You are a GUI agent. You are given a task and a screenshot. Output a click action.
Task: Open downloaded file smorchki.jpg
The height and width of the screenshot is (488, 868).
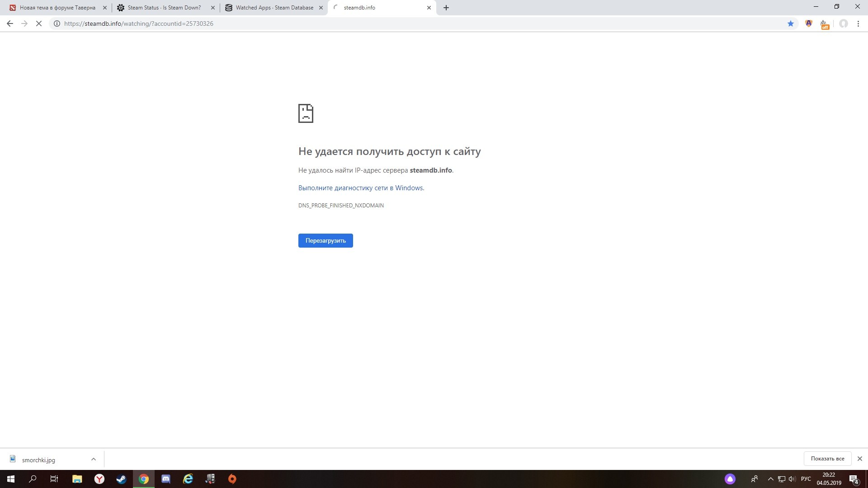(x=38, y=460)
